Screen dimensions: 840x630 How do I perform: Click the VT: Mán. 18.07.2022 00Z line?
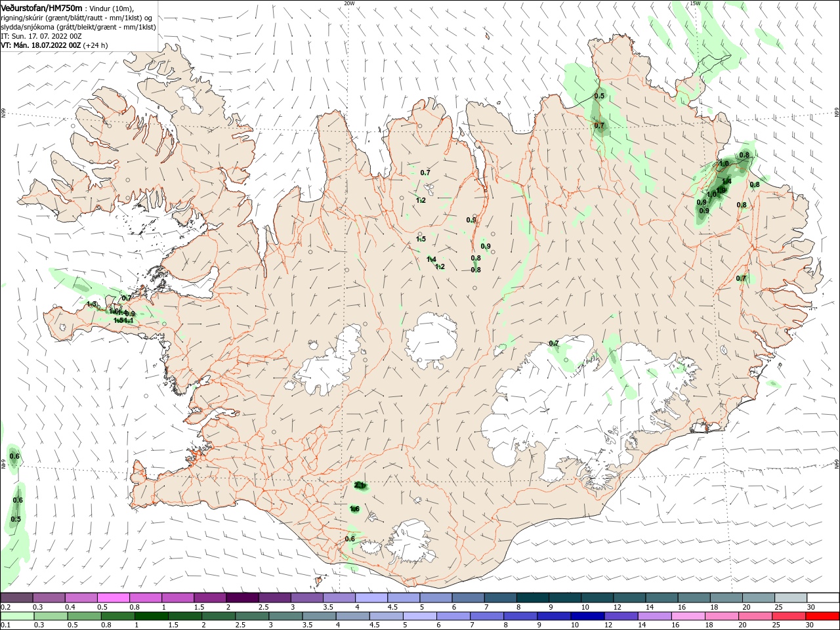[x=41, y=45]
